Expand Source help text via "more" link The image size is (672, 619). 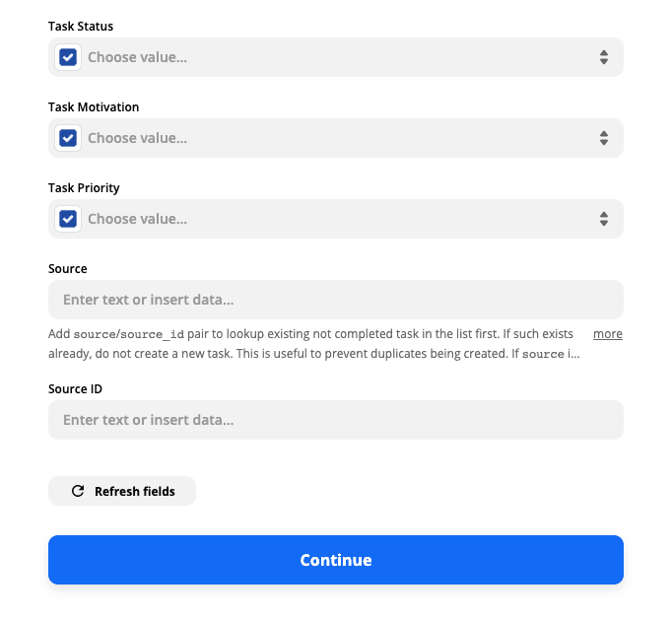click(x=607, y=334)
